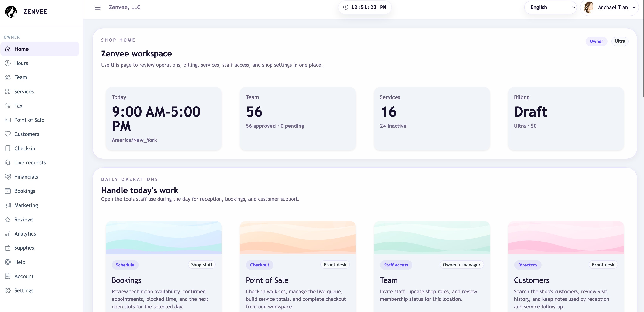Click the Customers heart icon

pos(8,134)
